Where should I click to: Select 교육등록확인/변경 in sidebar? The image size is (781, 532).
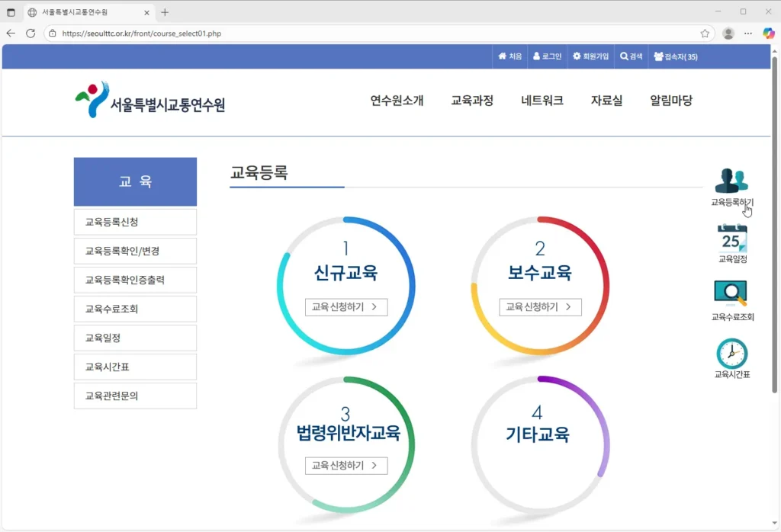click(x=135, y=251)
